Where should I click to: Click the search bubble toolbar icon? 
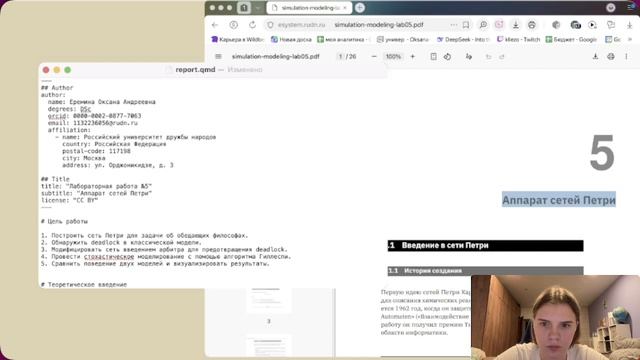pyautogui.click(x=483, y=25)
